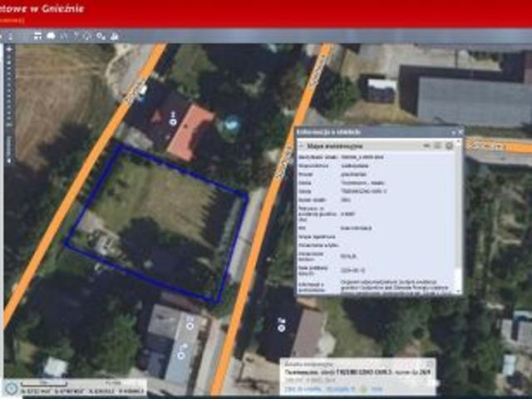Click the gear-with-cursor settings toolbar icon
Screen dimensions: 532x399
(x=101, y=36)
